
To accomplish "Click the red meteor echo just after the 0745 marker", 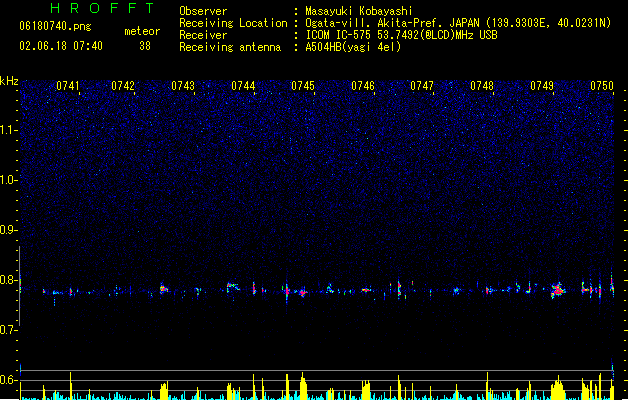I will pos(303,292).
